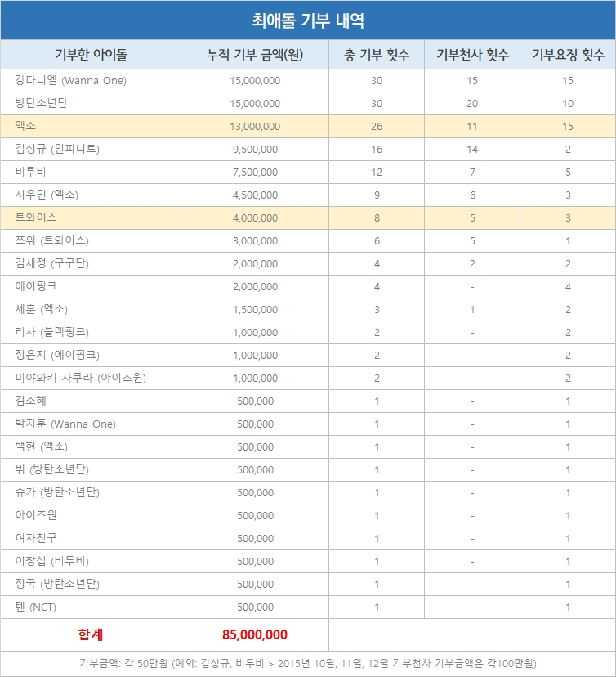
Task: Select the 강다니엘 (Wanna One) name cell
Action: coord(70,81)
